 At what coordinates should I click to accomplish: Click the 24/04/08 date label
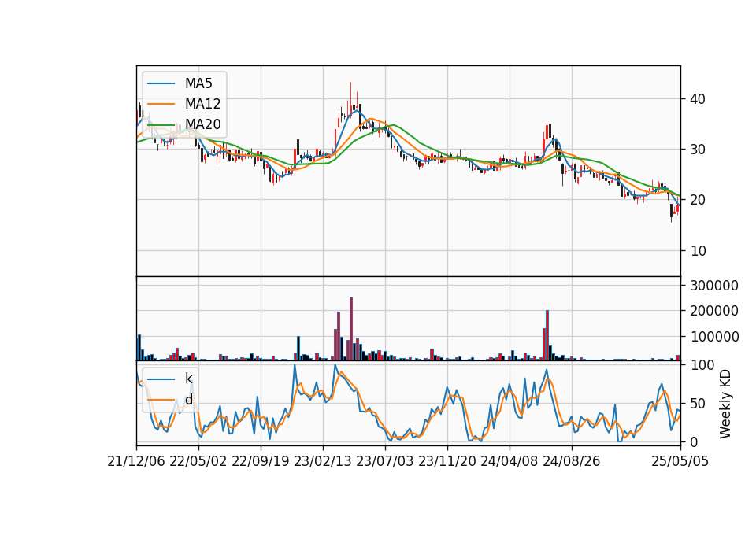[x=510, y=461]
